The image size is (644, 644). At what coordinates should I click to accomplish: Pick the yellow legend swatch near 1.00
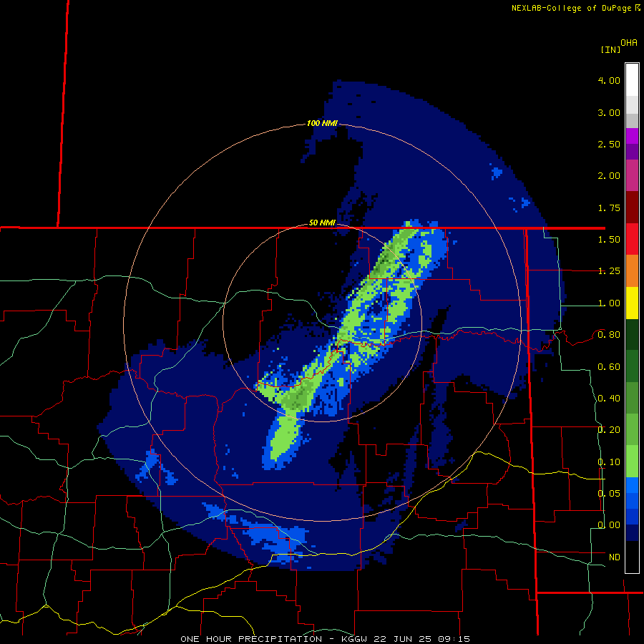632,303
